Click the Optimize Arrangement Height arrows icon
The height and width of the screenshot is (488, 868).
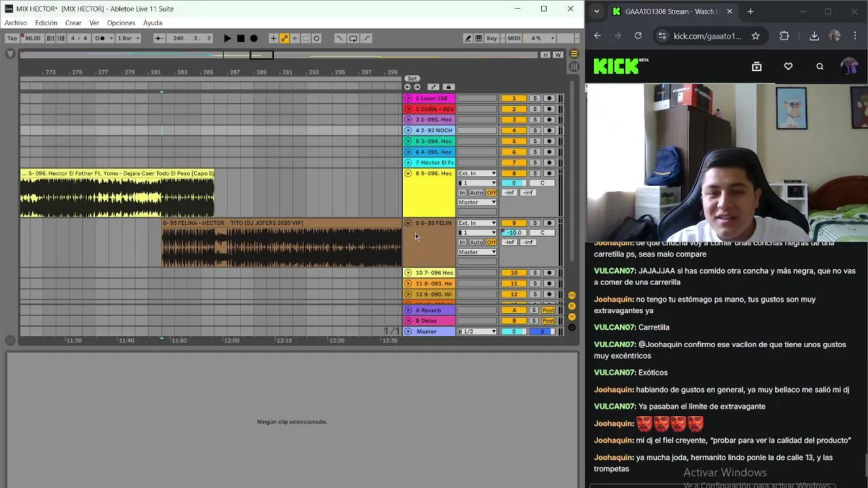(x=433, y=87)
